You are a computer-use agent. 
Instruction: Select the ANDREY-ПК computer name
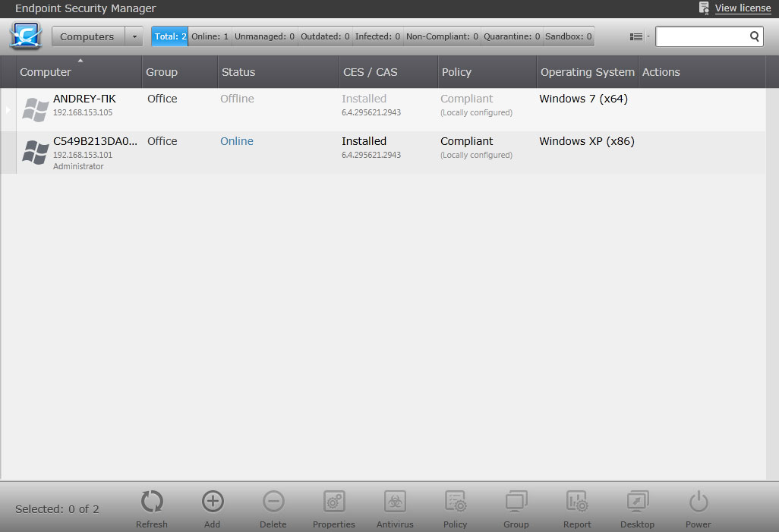84,99
